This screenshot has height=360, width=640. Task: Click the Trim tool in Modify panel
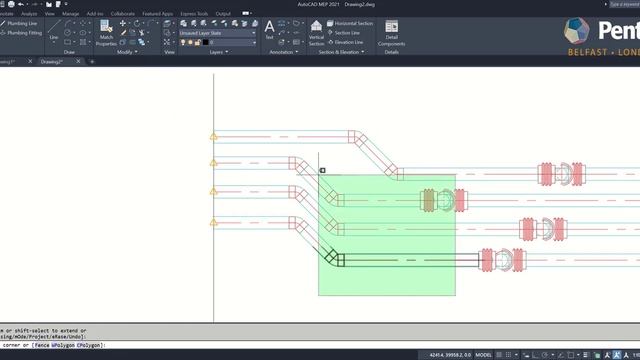click(142, 33)
